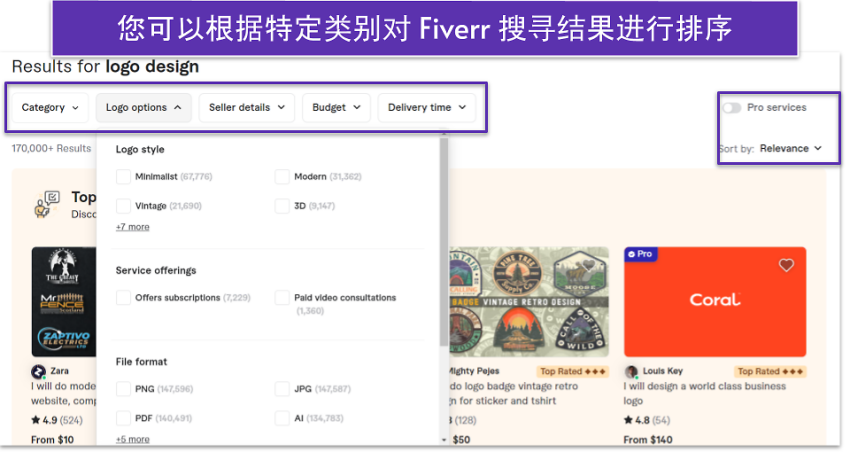Open the Category filter dropdown
850x452 pixels.
coord(50,107)
